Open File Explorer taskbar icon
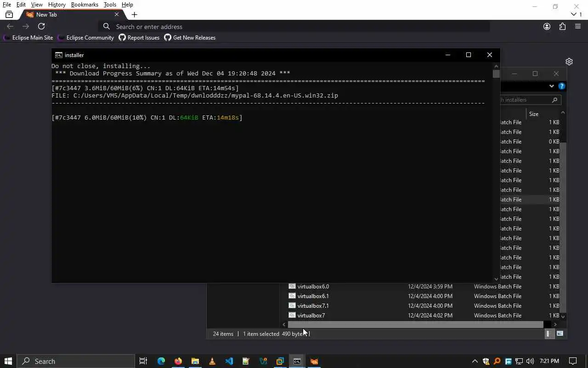This screenshot has width=588, height=368. click(x=195, y=361)
